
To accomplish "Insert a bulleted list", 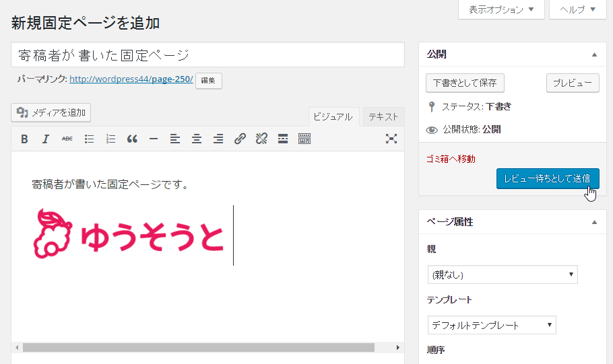I will 89,139.
